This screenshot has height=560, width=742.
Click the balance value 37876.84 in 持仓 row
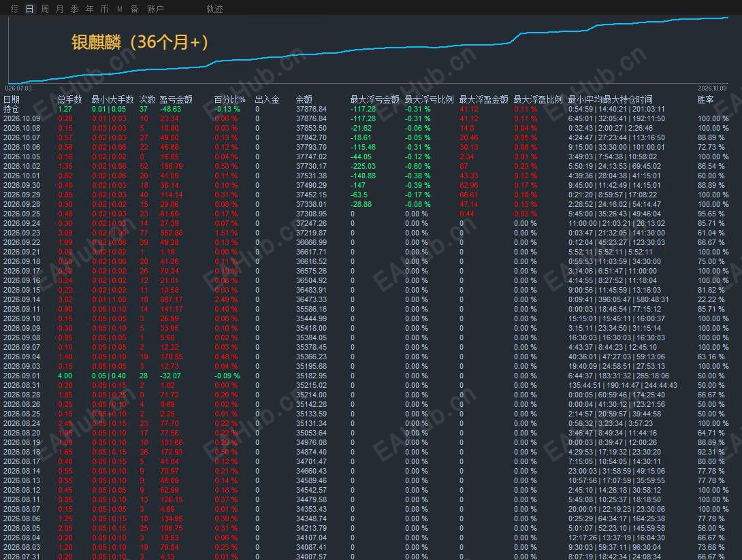311,109
